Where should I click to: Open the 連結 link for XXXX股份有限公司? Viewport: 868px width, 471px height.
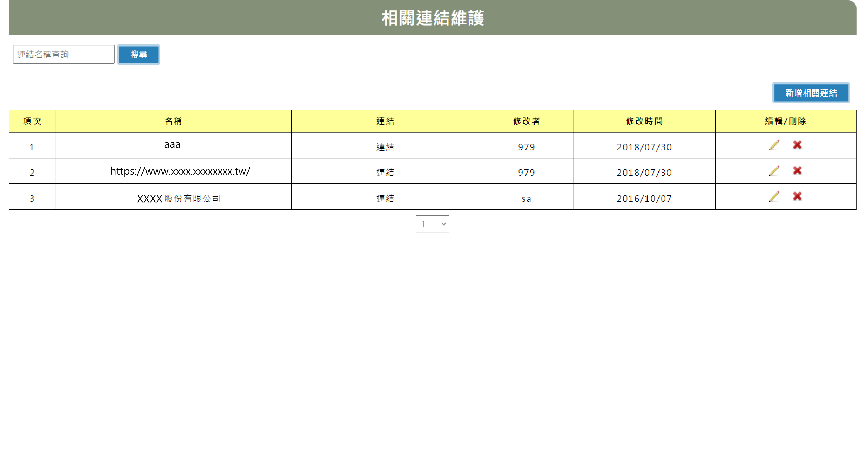(x=385, y=198)
